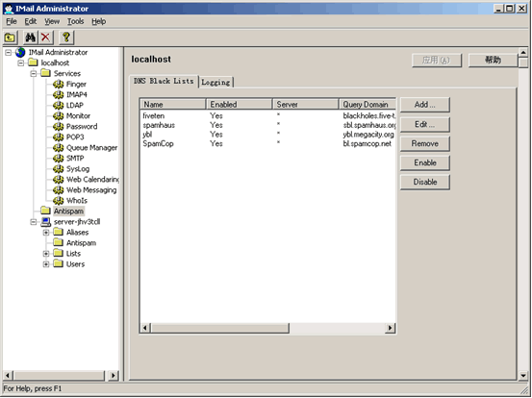Select the spamhaus blacklist row

pos(267,125)
